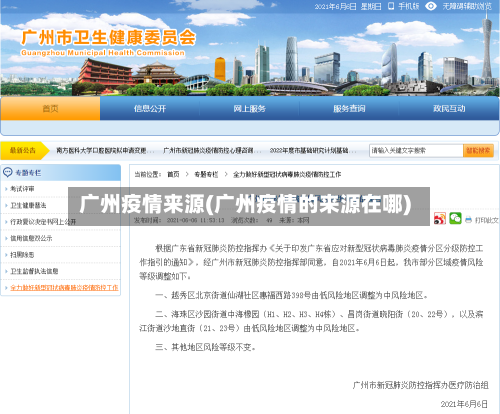Click the 广州市卫生健康委员会 site logo title
Image resolution: width=500 pixels, height=414 pixels.
tap(108, 37)
